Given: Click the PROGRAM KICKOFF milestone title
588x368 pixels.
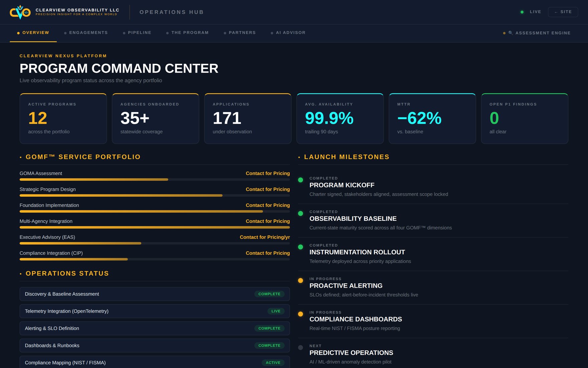Looking at the screenshot, I should [342, 185].
